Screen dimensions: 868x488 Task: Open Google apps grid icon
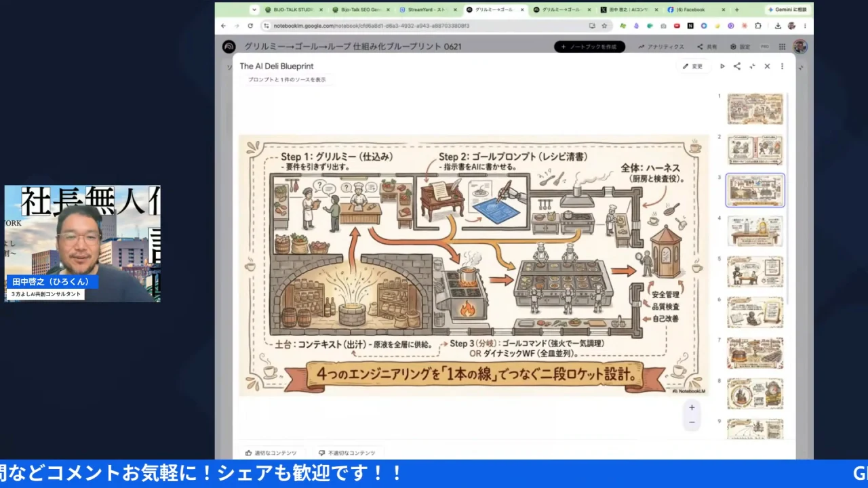782,47
